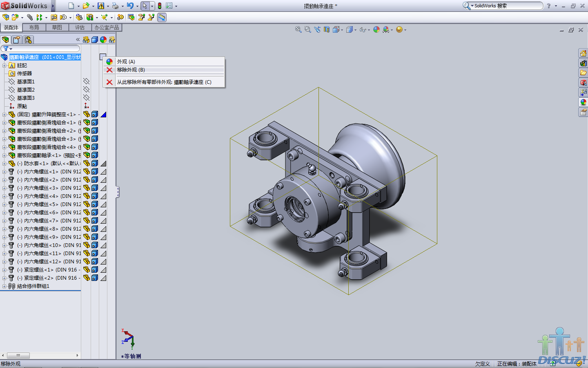Click the Edit Appearance color ball icon
This screenshot has height=368, width=588.
click(x=376, y=29)
